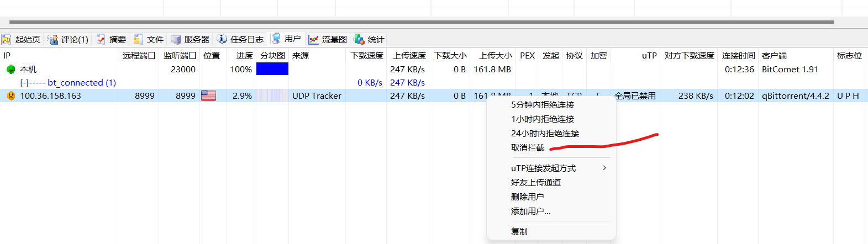The height and width of the screenshot is (244, 868).
Task: Open the 任务日志 task log tab
Action: tap(241, 39)
